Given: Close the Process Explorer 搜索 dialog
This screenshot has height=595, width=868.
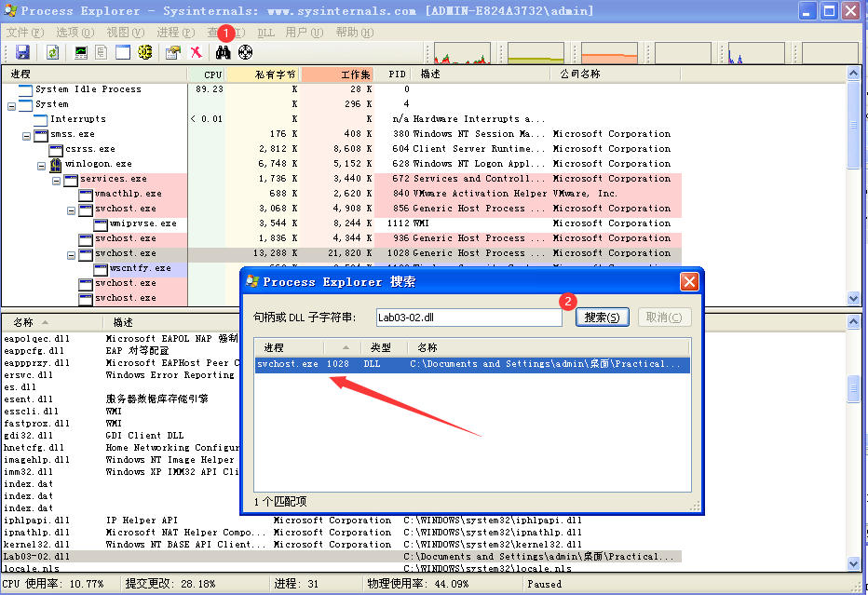Looking at the screenshot, I should [x=689, y=282].
